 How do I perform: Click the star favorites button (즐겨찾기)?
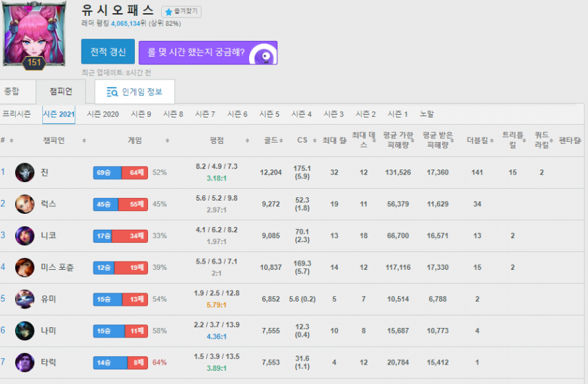click(x=181, y=12)
